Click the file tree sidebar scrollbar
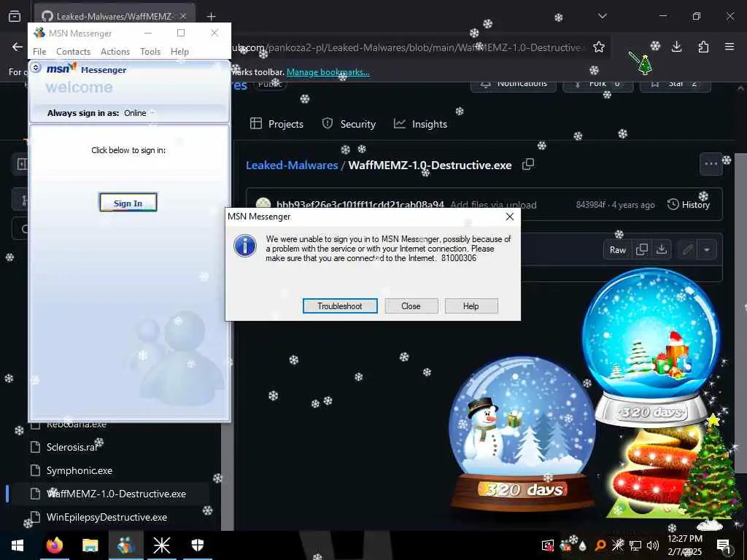Screen dimensions: 747x560 [228, 475]
